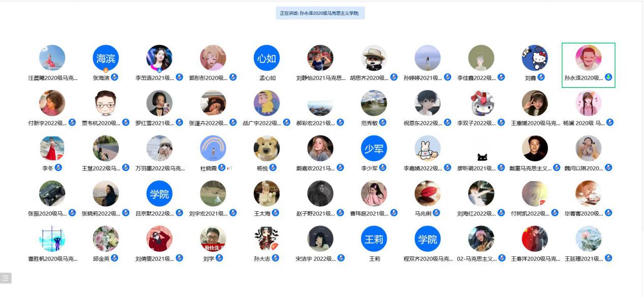Click the name label 刘学
Viewport: 644px width, 298px height.
[208, 258]
